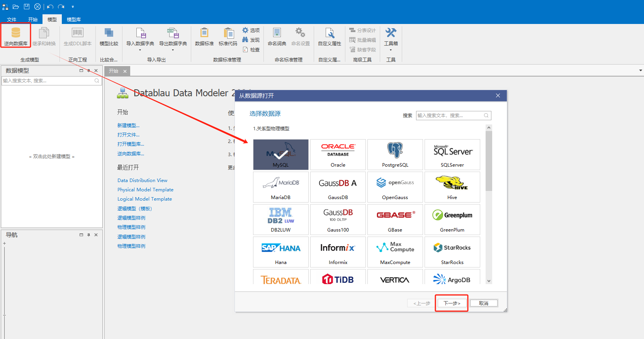This screenshot has width=644, height=339.
Task: Select the OpenGauss data source tile
Action: (395, 187)
